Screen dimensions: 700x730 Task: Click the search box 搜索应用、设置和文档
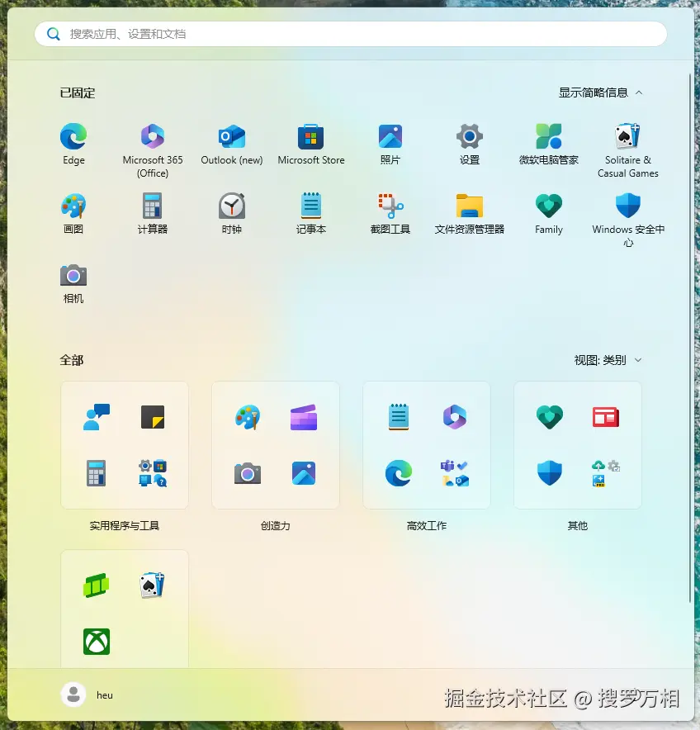(x=351, y=34)
